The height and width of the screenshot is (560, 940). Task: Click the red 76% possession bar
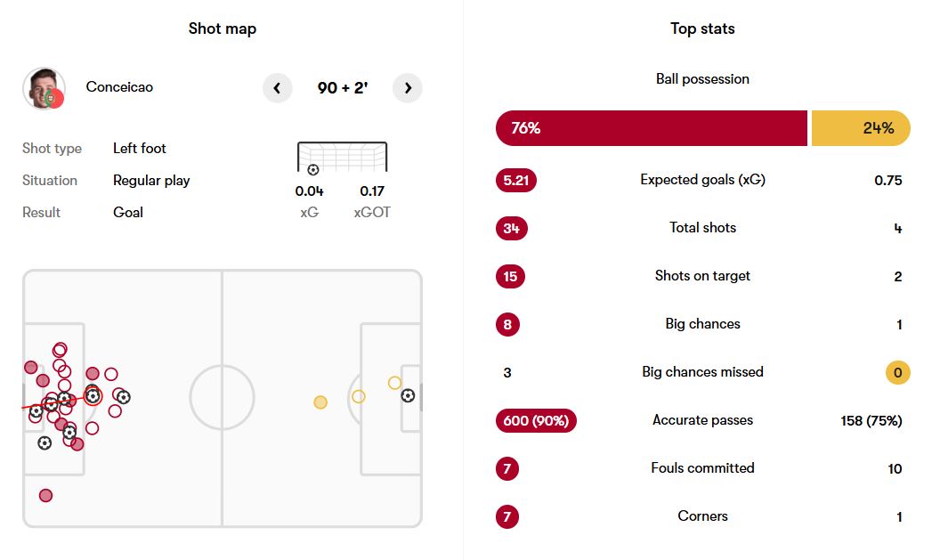click(x=651, y=128)
